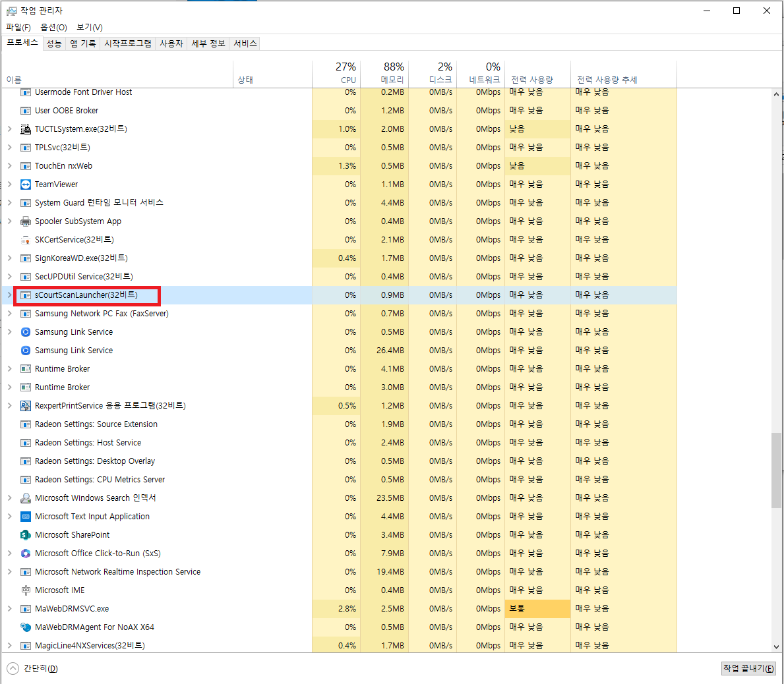Click the Task Manager title bar icon
The width and height of the screenshot is (784, 684).
11,11
